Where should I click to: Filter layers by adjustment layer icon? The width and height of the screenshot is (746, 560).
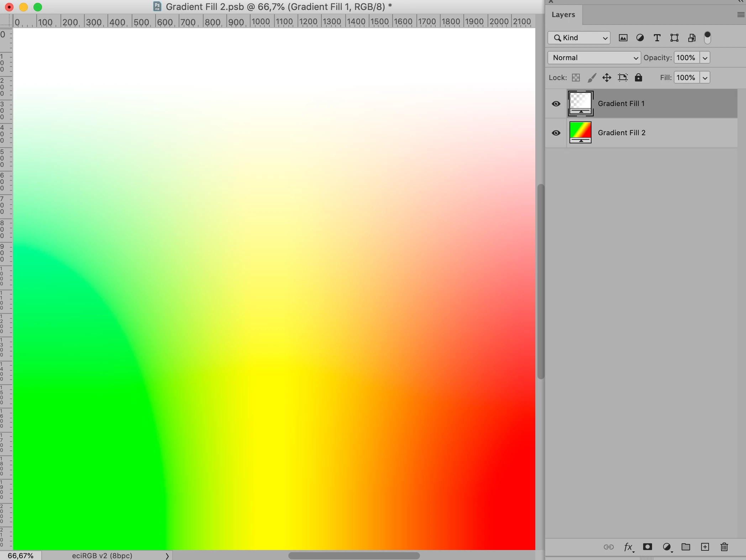point(640,38)
